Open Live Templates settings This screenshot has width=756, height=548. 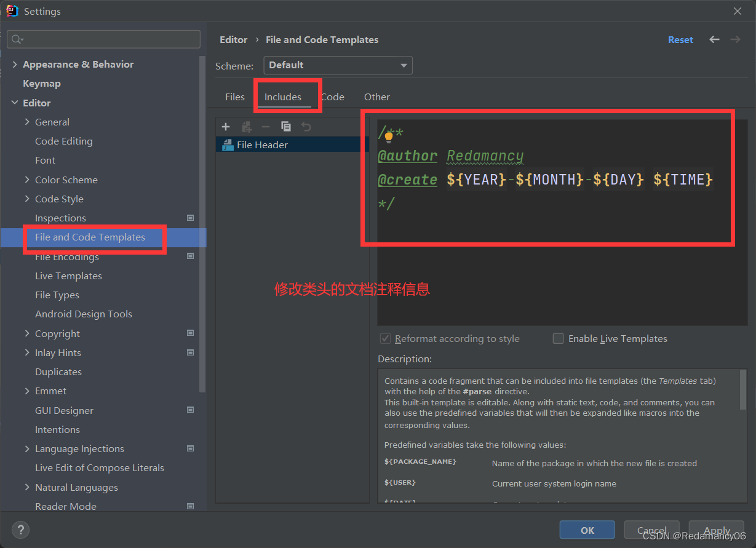click(x=68, y=276)
